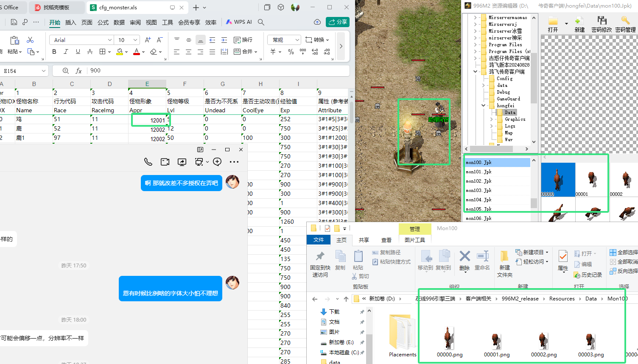Image resolution: width=638 pixels, height=364 pixels.
Task: Click 全部选择 in Explorer ribbon
Action: point(624,252)
